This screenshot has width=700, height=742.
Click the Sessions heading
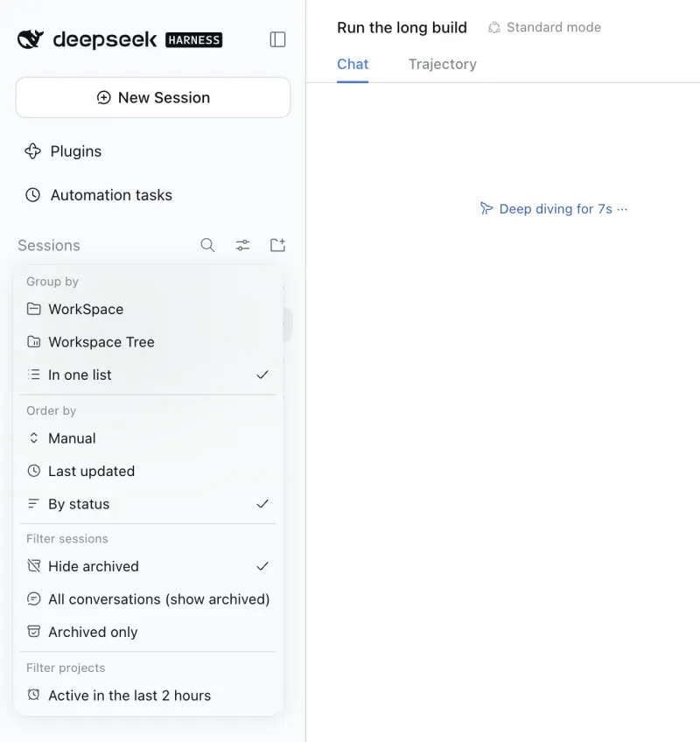tap(49, 246)
